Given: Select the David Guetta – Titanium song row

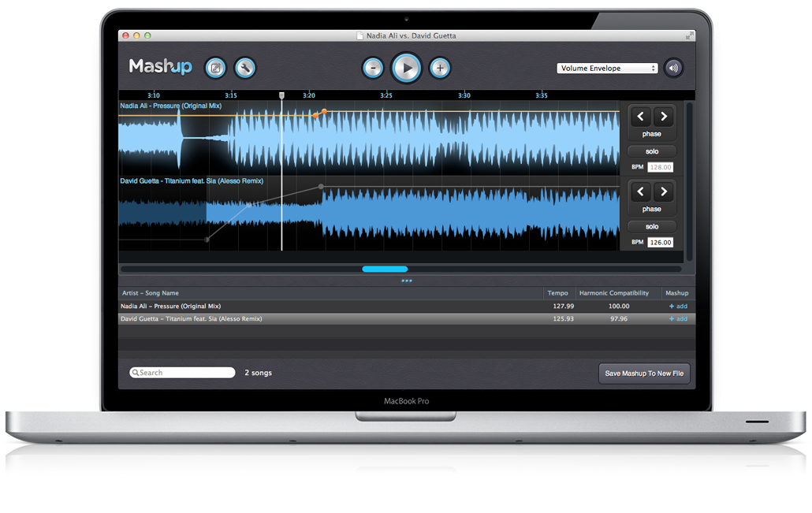Looking at the screenshot, I should pos(407,319).
